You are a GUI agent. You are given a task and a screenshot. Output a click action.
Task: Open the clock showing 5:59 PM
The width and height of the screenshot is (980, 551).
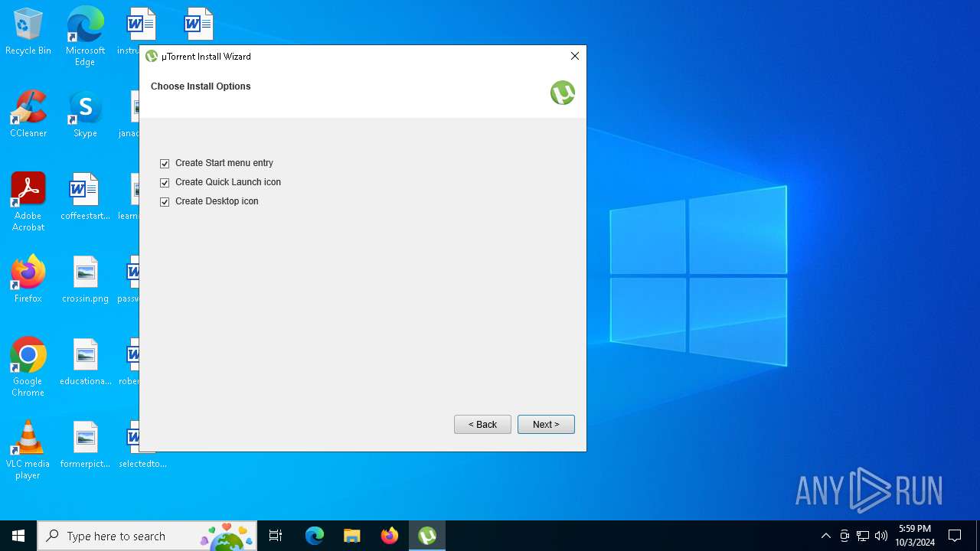pyautogui.click(x=915, y=536)
